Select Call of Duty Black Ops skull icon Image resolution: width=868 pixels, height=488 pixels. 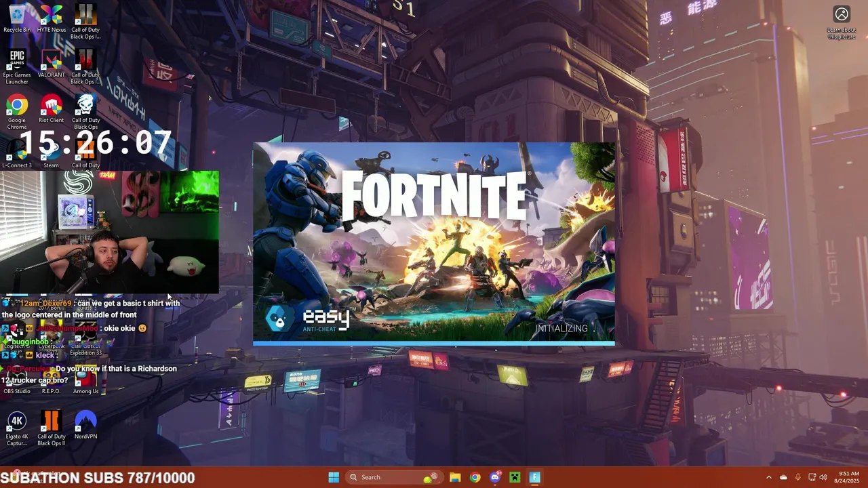(x=85, y=113)
